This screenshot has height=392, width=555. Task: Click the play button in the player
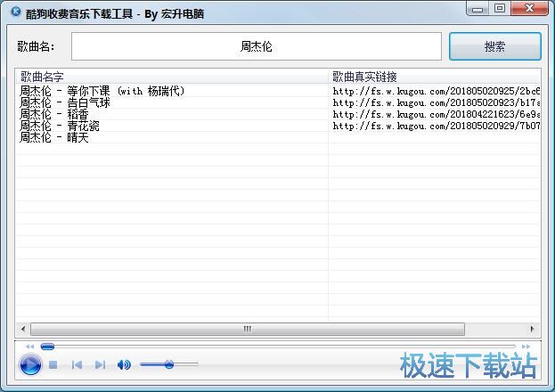[30, 364]
